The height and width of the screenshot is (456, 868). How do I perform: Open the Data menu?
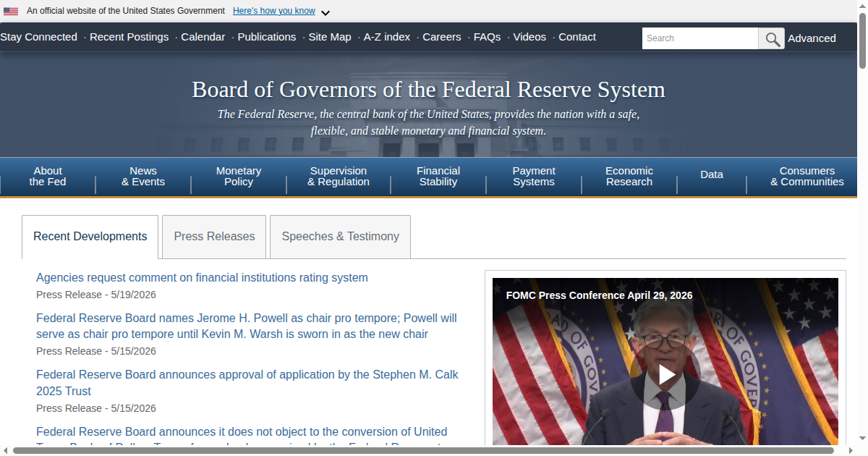(712, 174)
